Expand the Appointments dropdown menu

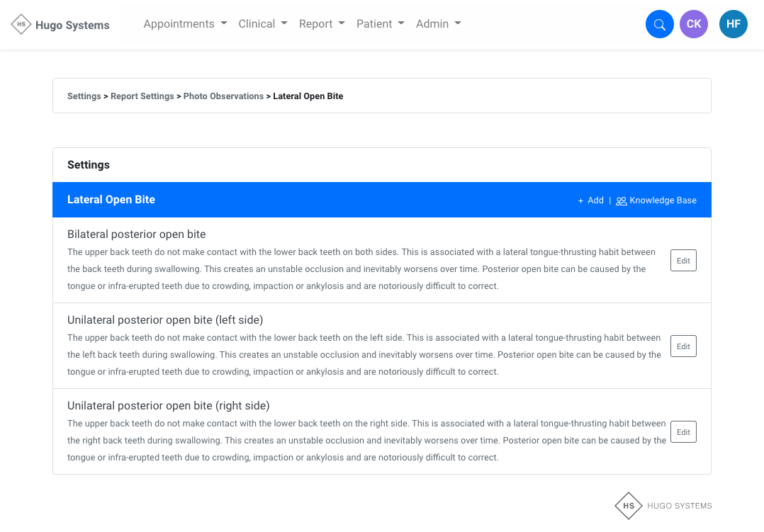(x=185, y=24)
